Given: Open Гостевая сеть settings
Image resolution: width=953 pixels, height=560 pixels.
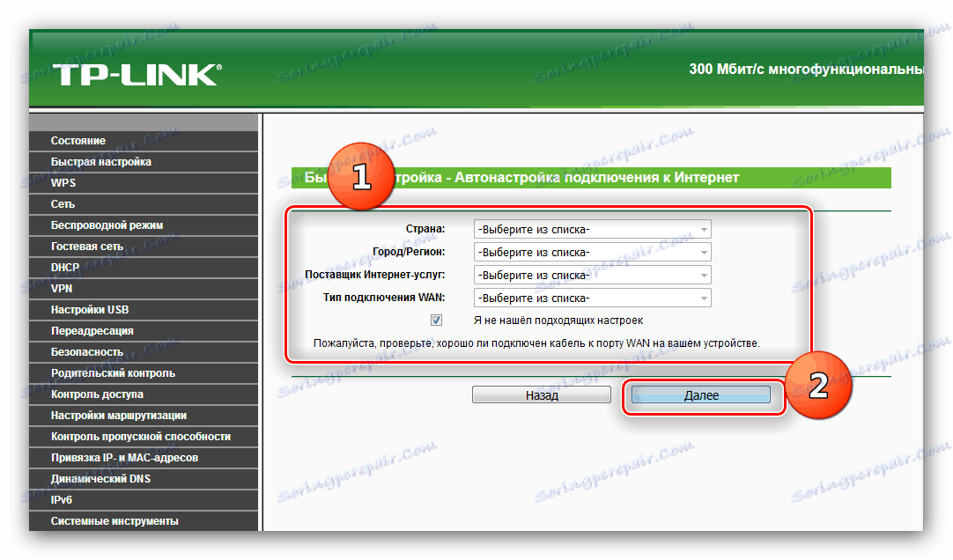Looking at the screenshot, I should tap(144, 247).
